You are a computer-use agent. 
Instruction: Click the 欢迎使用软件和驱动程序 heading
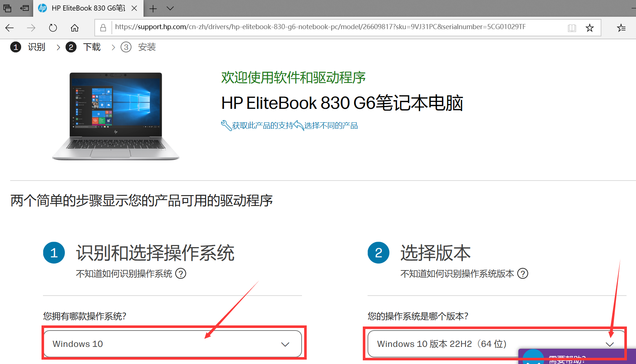point(293,78)
